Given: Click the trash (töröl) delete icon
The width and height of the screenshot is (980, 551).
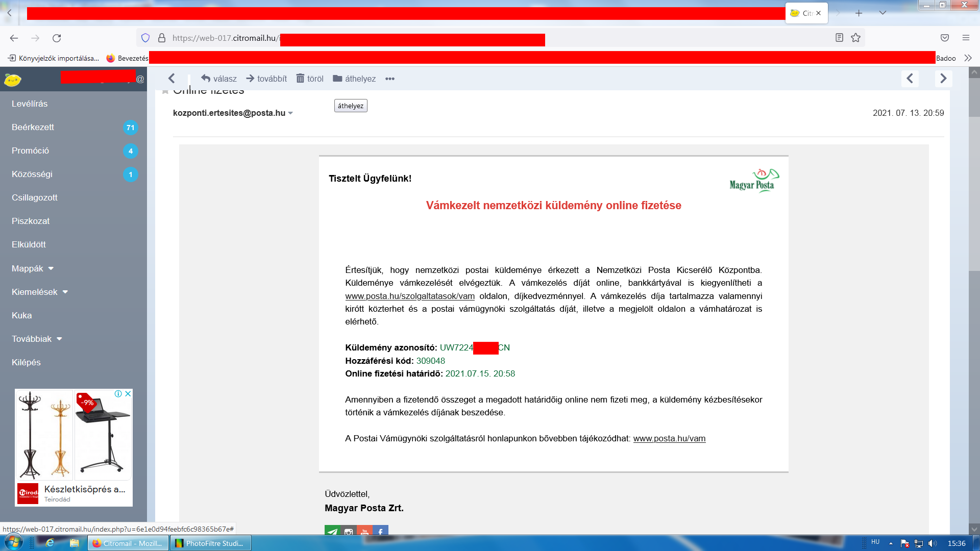Looking at the screenshot, I should tap(300, 79).
